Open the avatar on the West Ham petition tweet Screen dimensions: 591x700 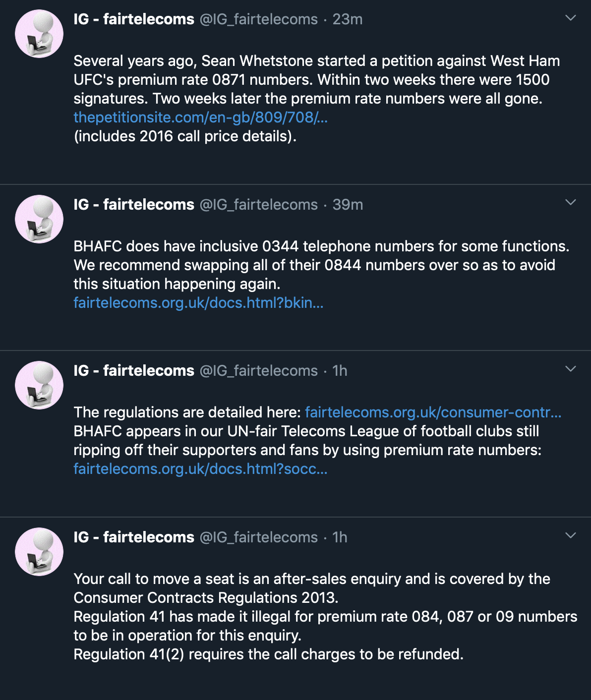pos(39,34)
